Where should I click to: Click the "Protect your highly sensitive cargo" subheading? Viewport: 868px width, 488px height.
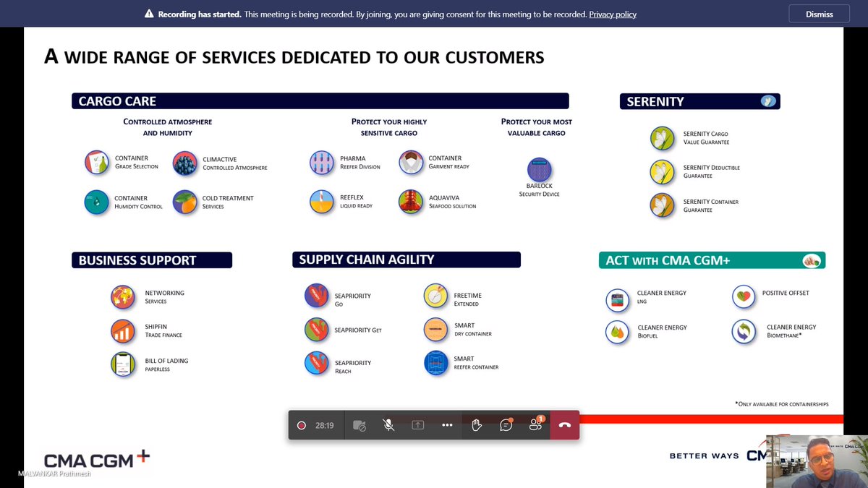pyautogui.click(x=389, y=127)
